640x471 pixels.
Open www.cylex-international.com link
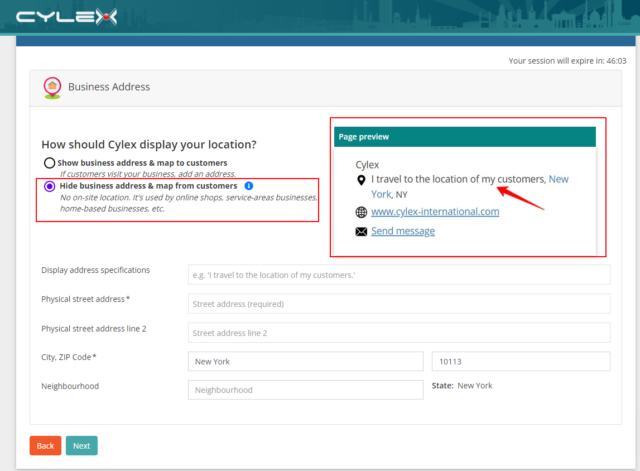[435, 212]
